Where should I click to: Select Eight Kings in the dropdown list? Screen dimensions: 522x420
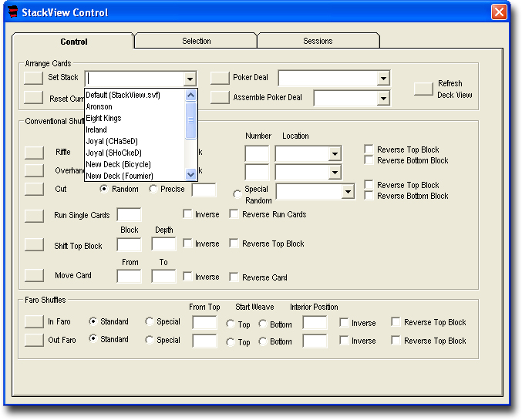[135, 118]
